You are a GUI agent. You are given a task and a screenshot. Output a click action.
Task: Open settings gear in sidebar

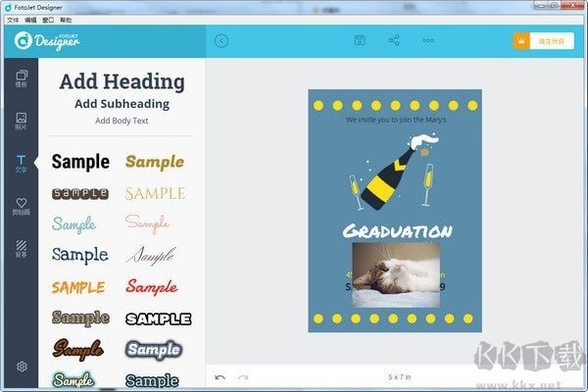(x=22, y=367)
